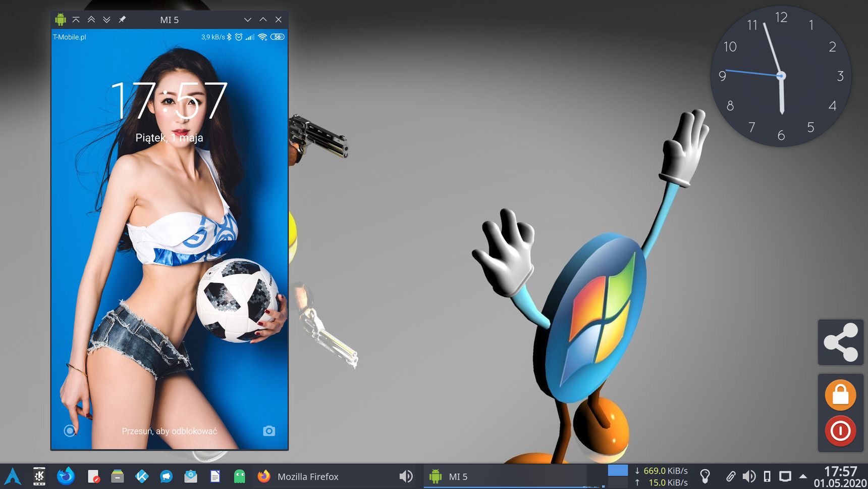Click the lightbulb tray icon

tap(705, 476)
